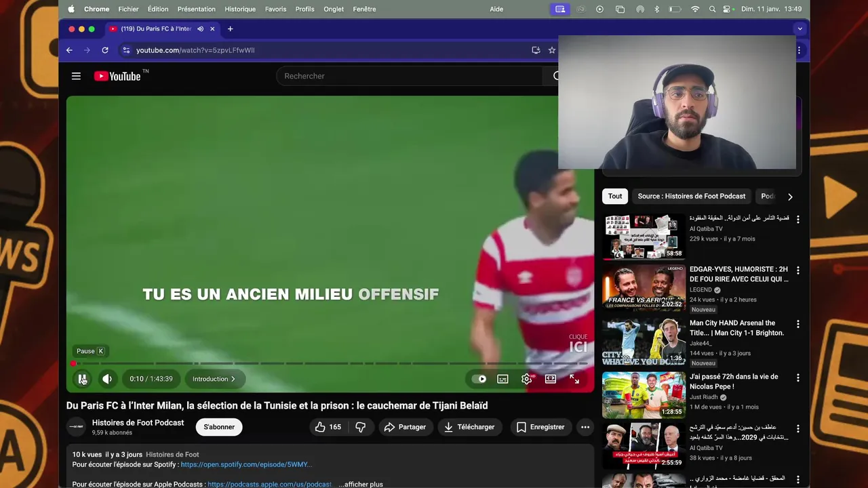The width and height of the screenshot is (868, 488).
Task: Bookmark this page with the star icon
Action: pos(552,50)
